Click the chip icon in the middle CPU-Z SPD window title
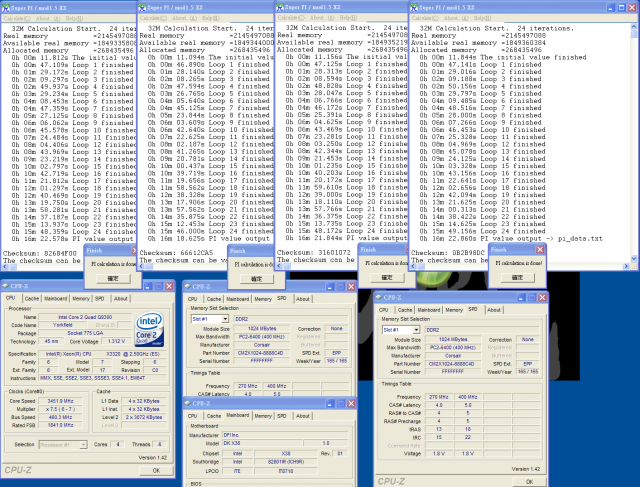Viewport: 640px width, 487px height. pos(187,286)
